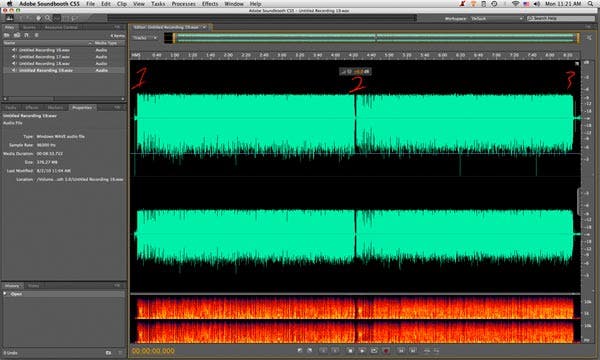Image resolution: width=600 pixels, height=360 pixels.
Task: Switch to the Effects panel tab
Action: [x=32, y=108]
